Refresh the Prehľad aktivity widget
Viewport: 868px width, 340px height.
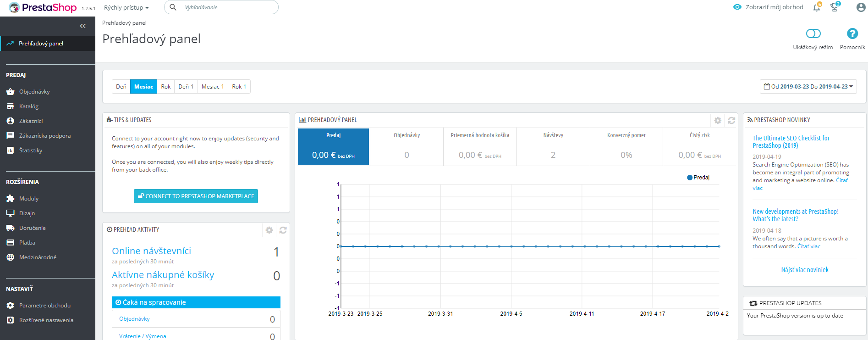[x=283, y=230]
